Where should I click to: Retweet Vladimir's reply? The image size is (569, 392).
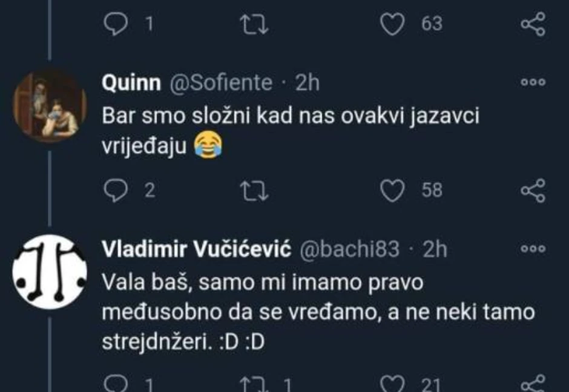pos(255,382)
